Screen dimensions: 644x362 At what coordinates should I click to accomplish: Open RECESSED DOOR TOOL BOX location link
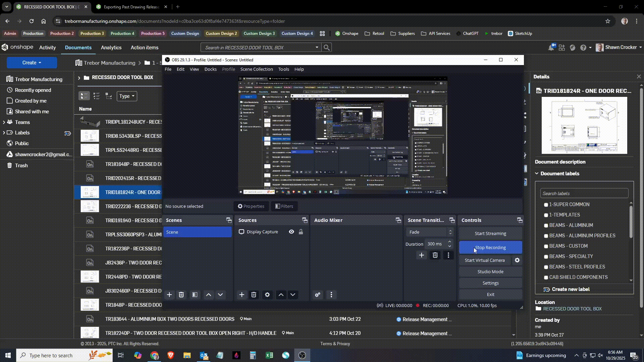point(572,309)
